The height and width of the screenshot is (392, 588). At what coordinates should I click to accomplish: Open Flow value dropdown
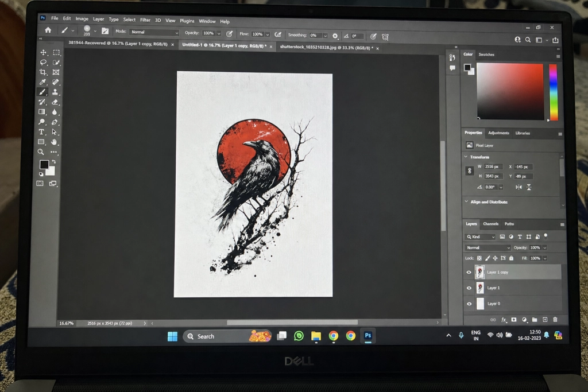268,34
